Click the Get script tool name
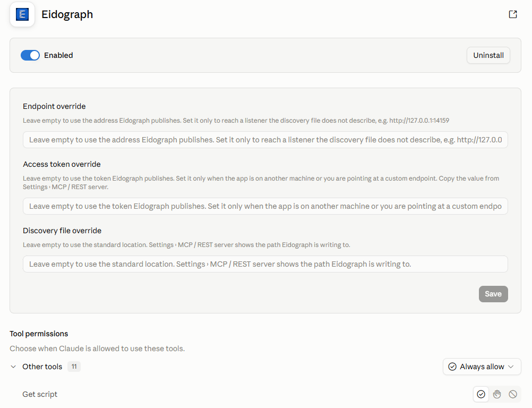 click(40, 394)
